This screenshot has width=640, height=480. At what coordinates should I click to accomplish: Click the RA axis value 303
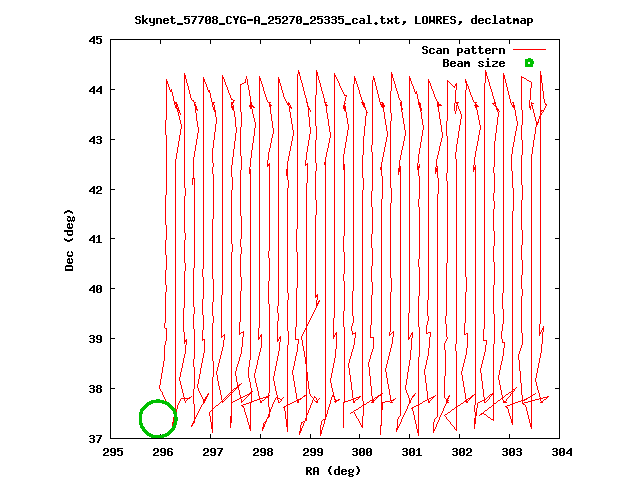511,452
